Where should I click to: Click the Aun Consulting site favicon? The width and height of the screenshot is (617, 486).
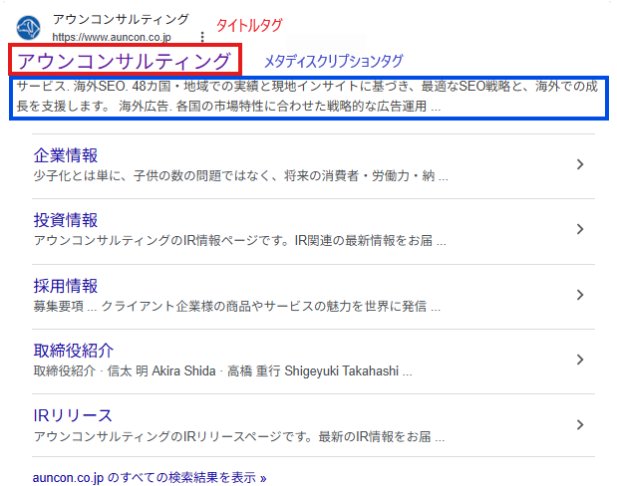point(28,28)
